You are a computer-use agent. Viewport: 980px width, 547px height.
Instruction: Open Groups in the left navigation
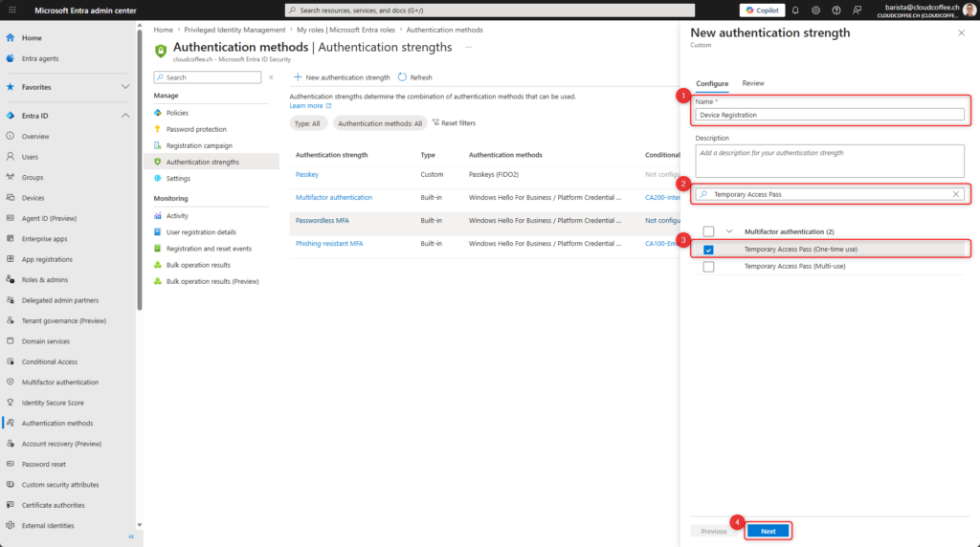[33, 177]
